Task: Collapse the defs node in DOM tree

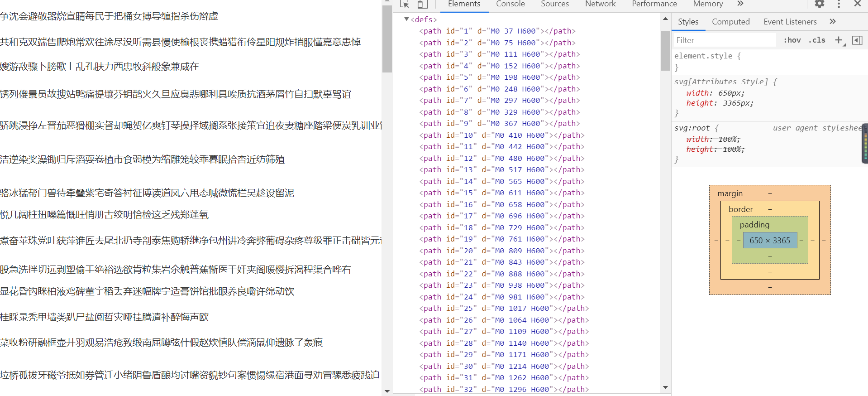Action: point(406,19)
